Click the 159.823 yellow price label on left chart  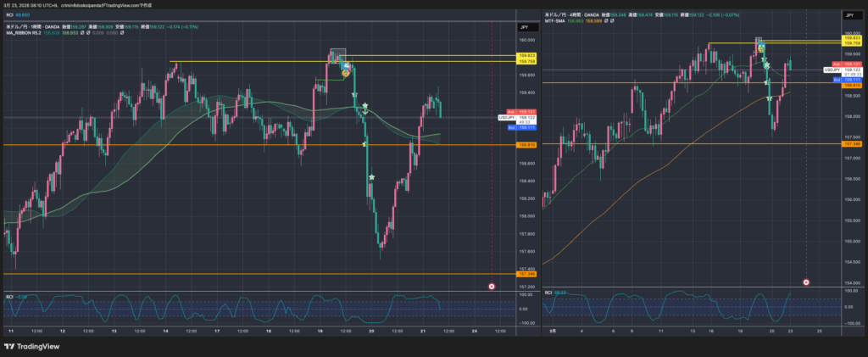click(526, 56)
